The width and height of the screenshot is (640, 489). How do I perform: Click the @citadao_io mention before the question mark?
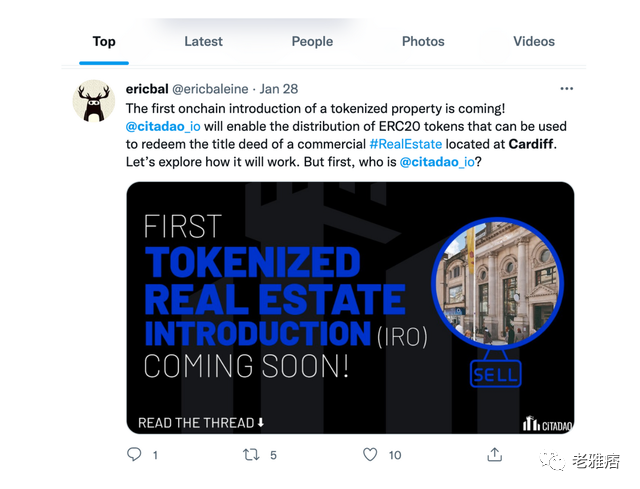437,162
